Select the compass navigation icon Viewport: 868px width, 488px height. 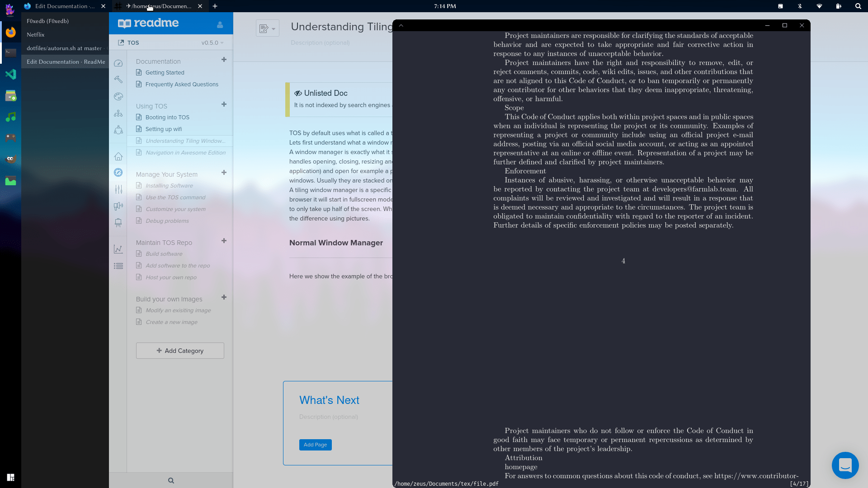pyautogui.click(x=118, y=172)
